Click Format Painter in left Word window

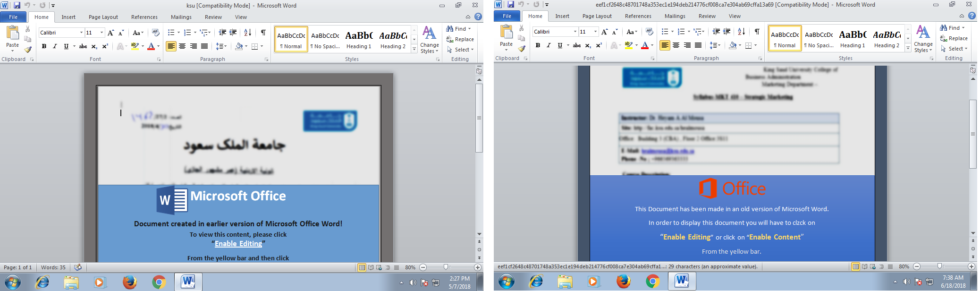[x=28, y=50]
